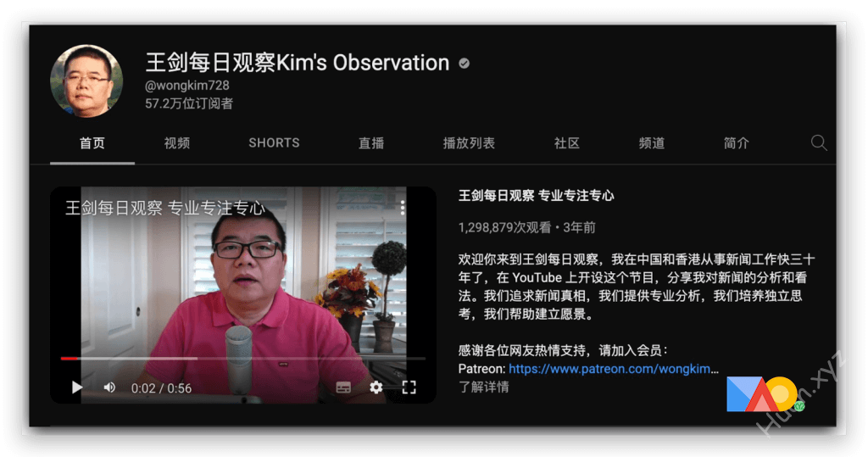Viewport: 868px width, 457px height.
Task: Open the video's three-dot more menu
Action: click(403, 208)
